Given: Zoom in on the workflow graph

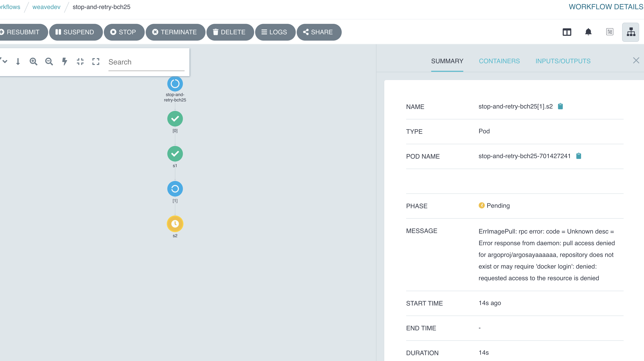Looking at the screenshot, I should point(34,62).
